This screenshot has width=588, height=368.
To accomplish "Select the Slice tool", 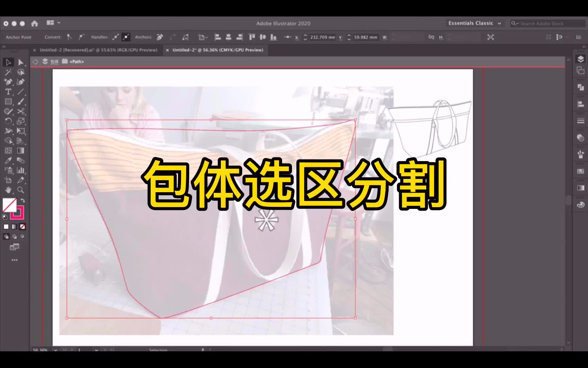I will (21, 180).
